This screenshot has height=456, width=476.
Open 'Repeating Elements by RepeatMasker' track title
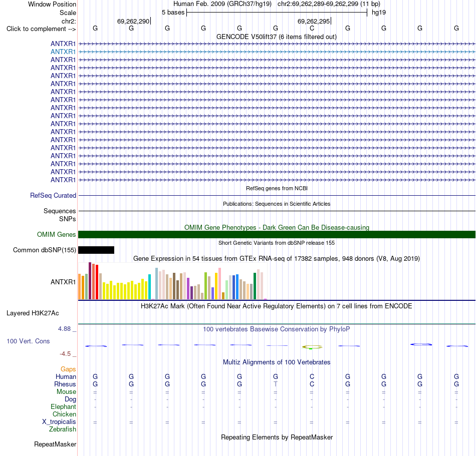[277, 437]
